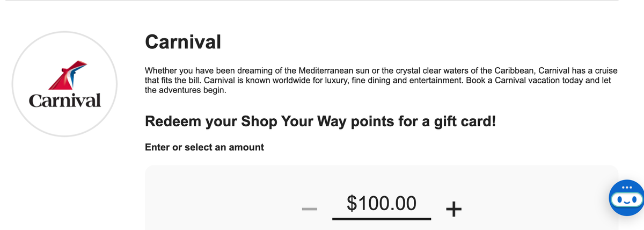Click the underline beneath the $100.00 amount
The width and height of the screenshot is (644, 230).
pyautogui.click(x=382, y=219)
